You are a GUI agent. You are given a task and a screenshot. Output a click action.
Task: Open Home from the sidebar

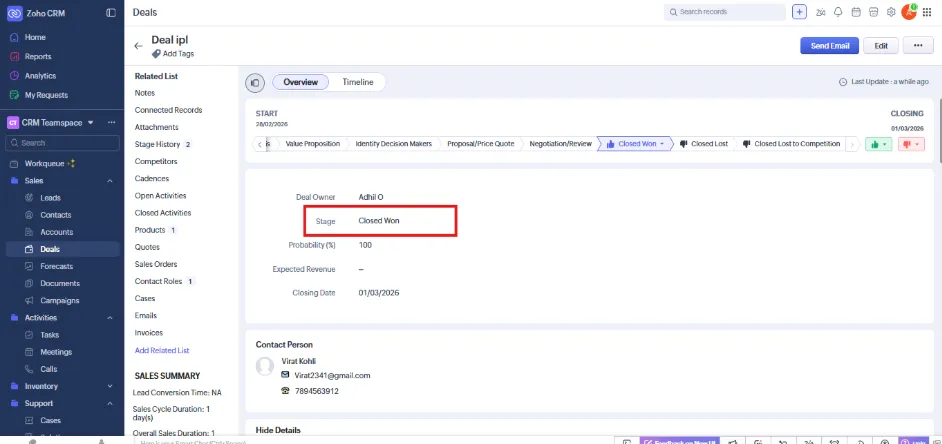tap(35, 37)
